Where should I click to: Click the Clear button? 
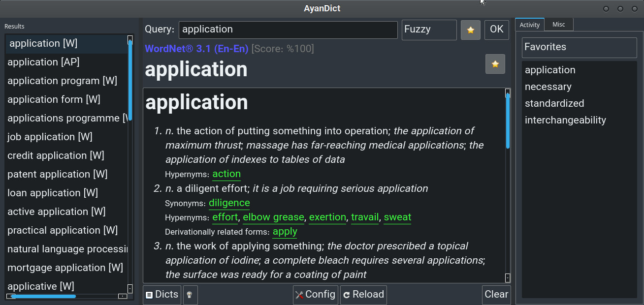(496, 295)
